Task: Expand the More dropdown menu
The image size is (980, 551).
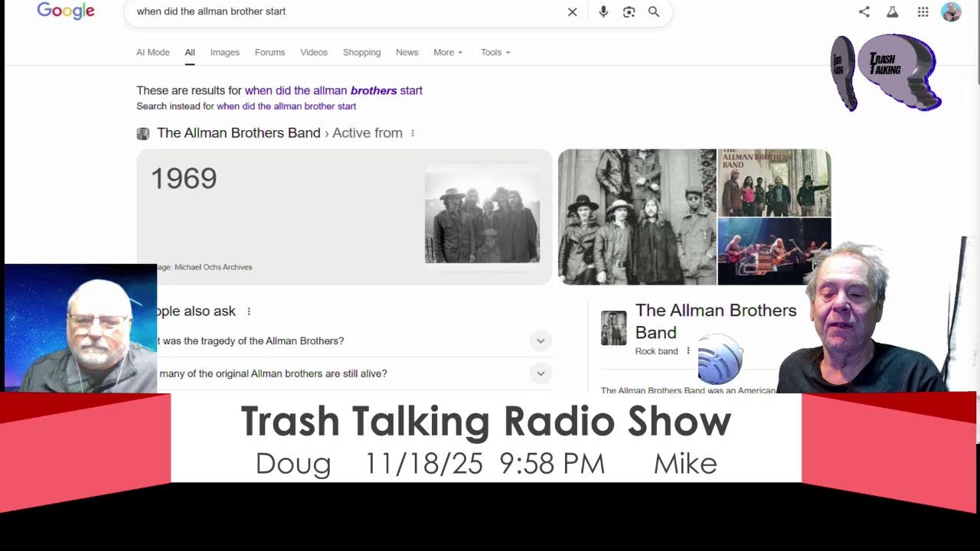Action: (448, 52)
